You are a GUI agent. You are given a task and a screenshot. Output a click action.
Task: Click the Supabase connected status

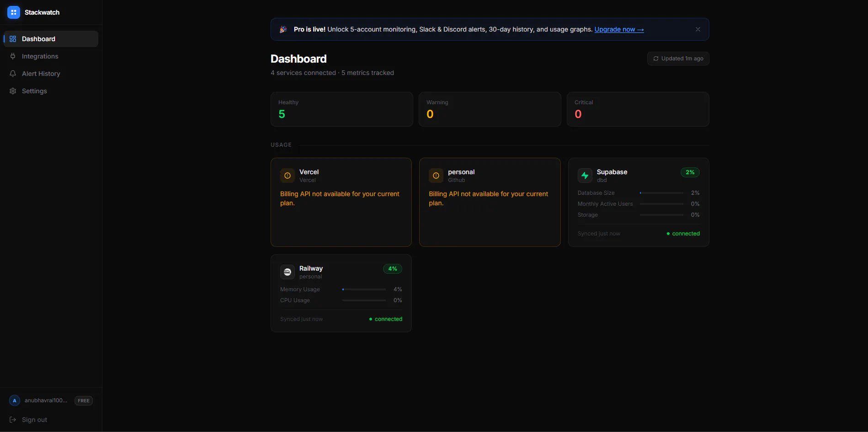point(683,234)
